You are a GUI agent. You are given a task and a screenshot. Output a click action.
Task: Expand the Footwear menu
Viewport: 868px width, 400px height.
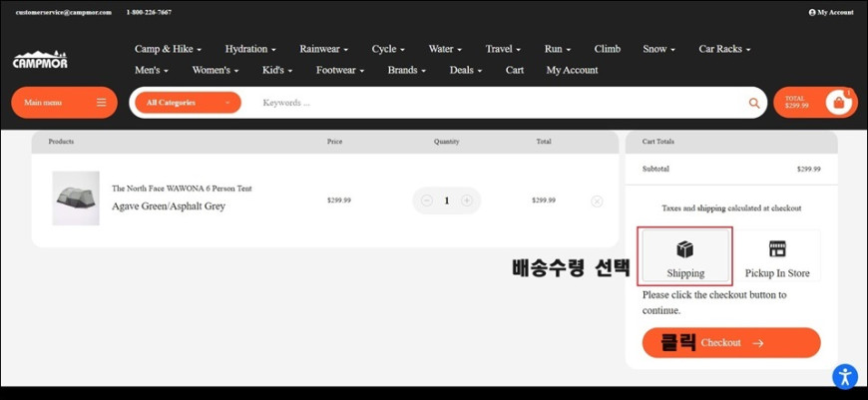coord(340,70)
